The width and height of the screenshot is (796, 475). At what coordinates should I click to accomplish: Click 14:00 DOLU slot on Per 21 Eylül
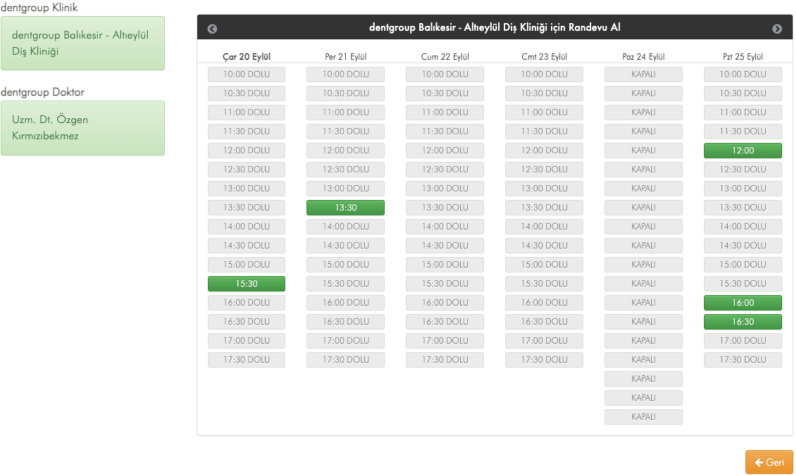(345, 227)
